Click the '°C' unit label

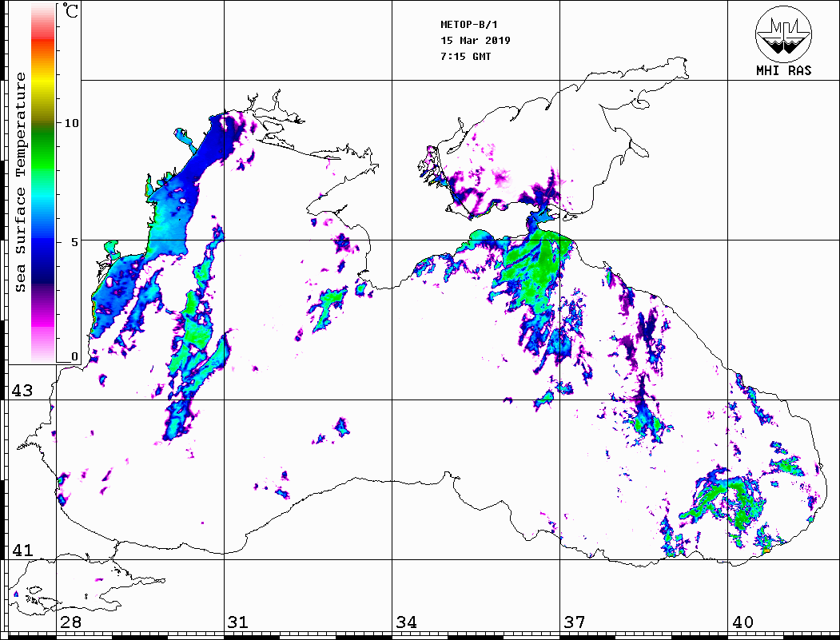tap(70, 10)
